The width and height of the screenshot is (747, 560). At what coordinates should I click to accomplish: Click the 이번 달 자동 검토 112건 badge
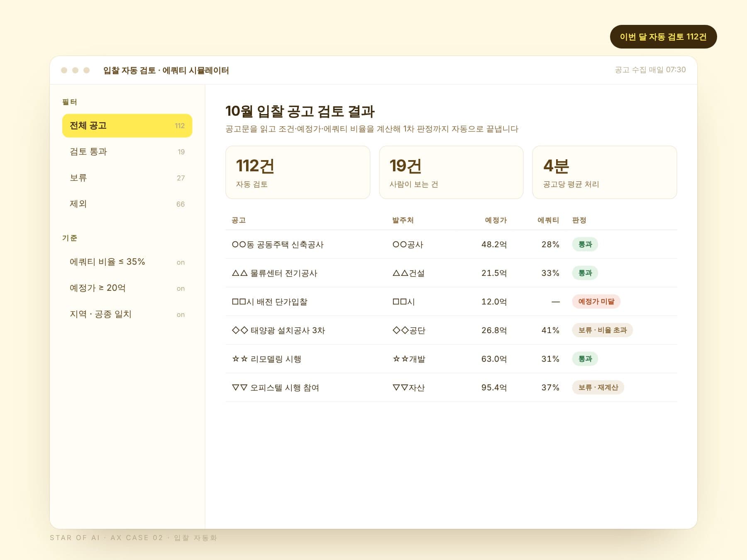click(663, 37)
